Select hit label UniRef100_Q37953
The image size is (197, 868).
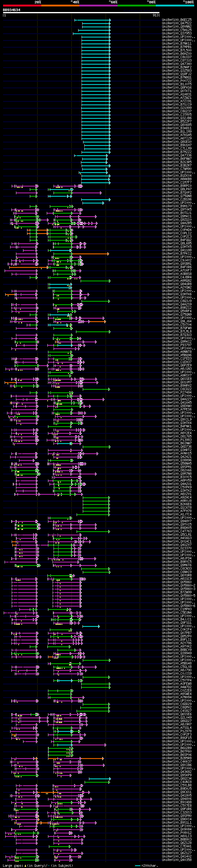[177, 33]
